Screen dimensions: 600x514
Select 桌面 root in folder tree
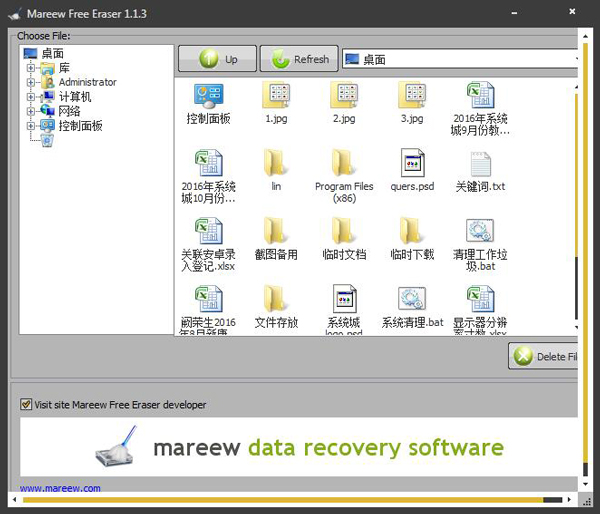pyautogui.click(x=44, y=53)
